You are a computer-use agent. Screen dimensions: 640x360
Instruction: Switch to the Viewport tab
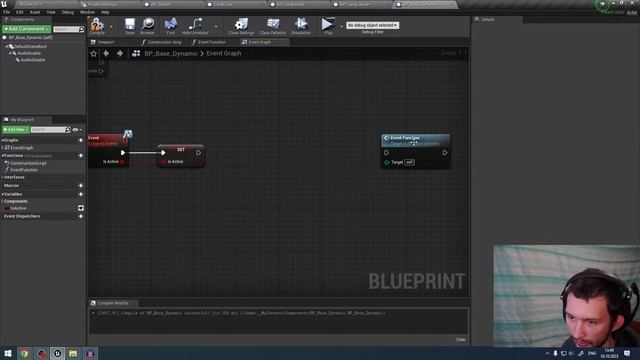point(105,42)
